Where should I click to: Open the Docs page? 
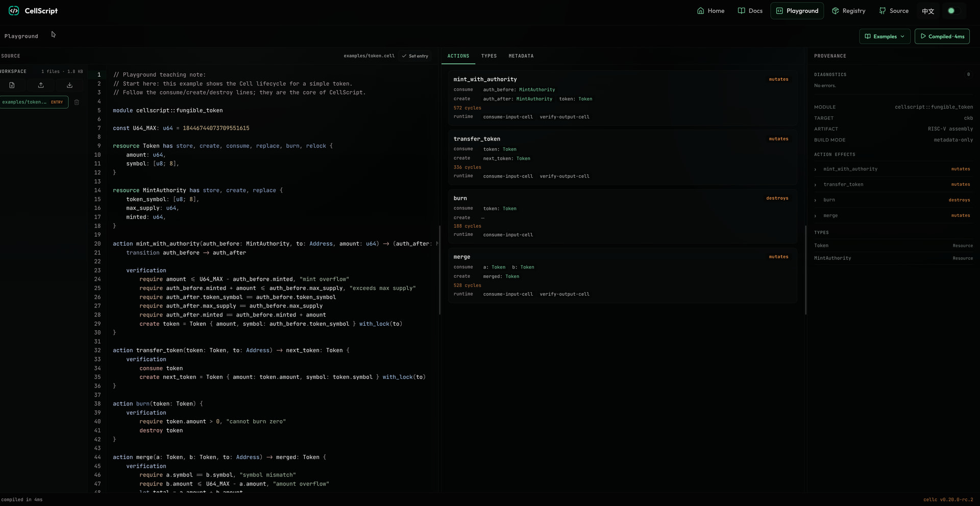[750, 11]
